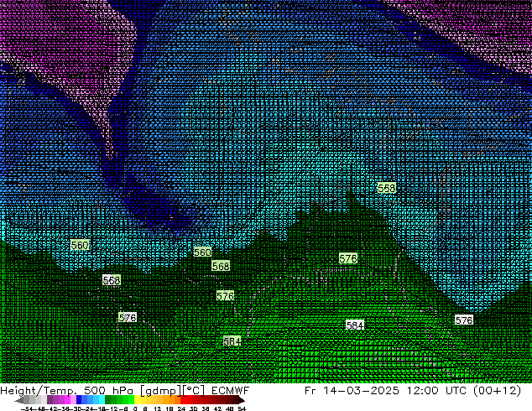532x411 pixels.
Task: Click the 576 label above the lower 584
Action: tap(225, 296)
